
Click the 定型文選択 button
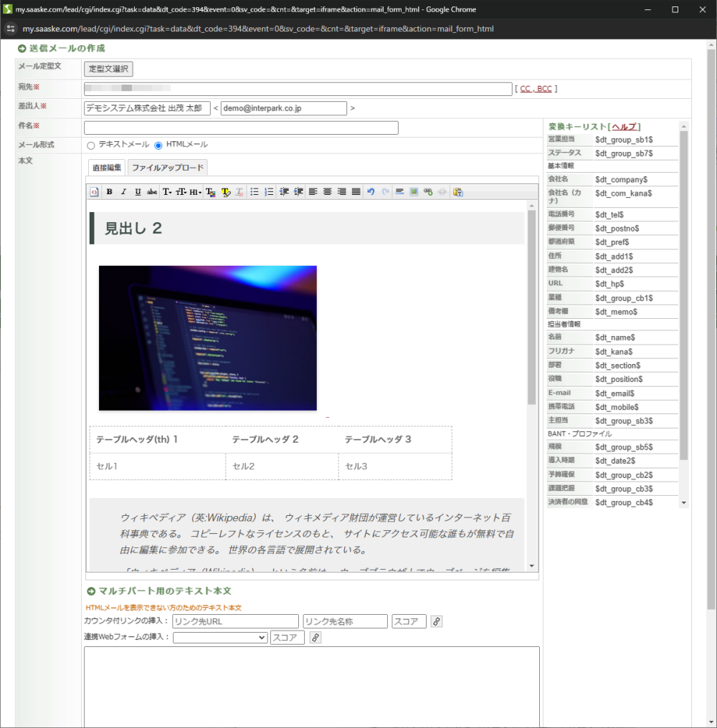108,69
